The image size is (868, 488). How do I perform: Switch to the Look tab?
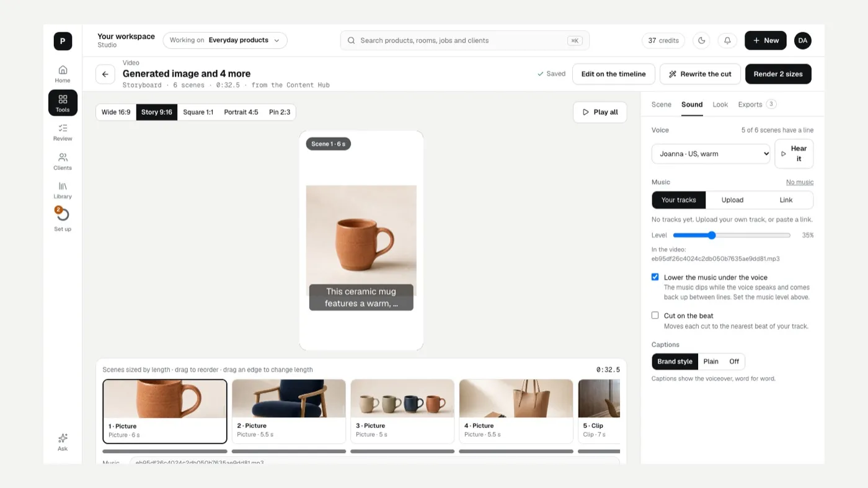[x=720, y=104]
